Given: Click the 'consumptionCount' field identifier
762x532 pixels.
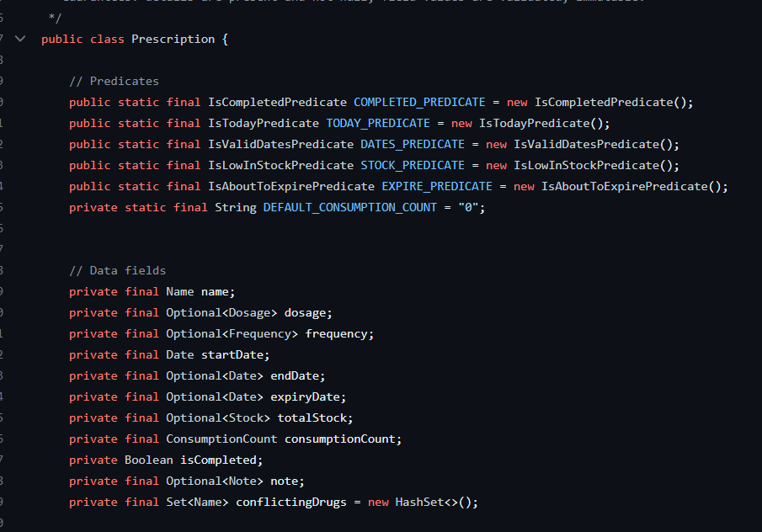Looking at the screenshot, I should [x=340, y=439].
